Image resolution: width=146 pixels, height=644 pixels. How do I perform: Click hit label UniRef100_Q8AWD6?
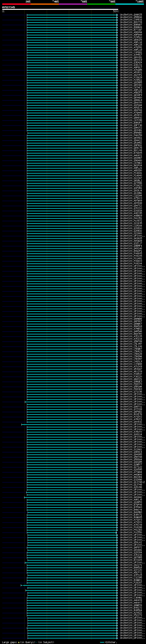(x=131, y=319)
